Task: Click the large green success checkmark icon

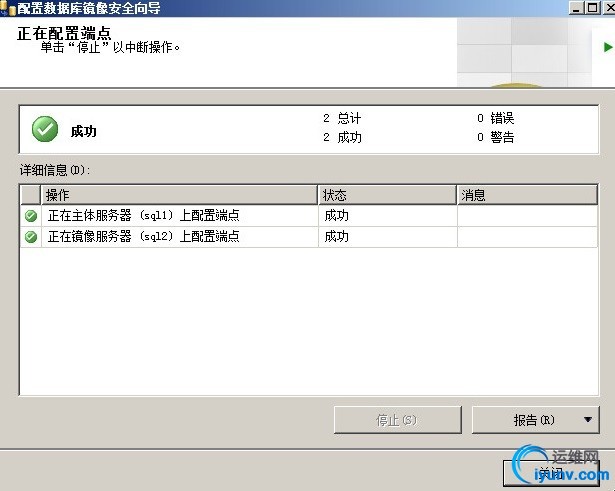Action: pos(45,129)
